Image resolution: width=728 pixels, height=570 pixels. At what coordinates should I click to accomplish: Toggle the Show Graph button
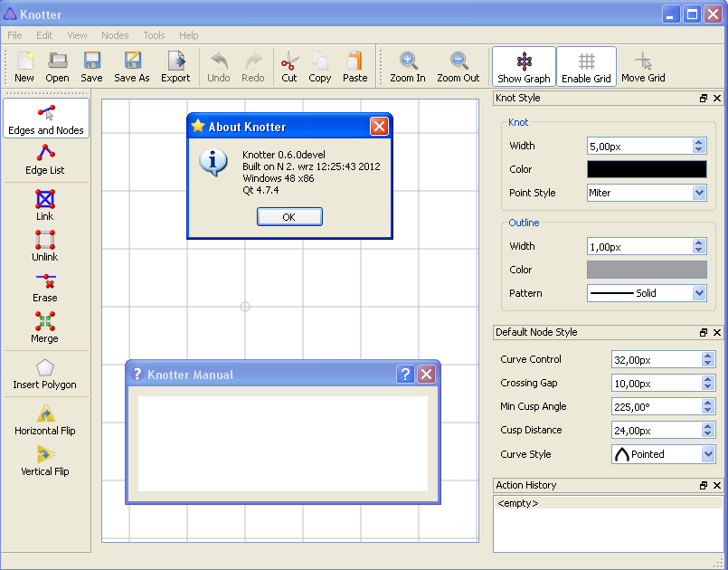click(524, 66)
